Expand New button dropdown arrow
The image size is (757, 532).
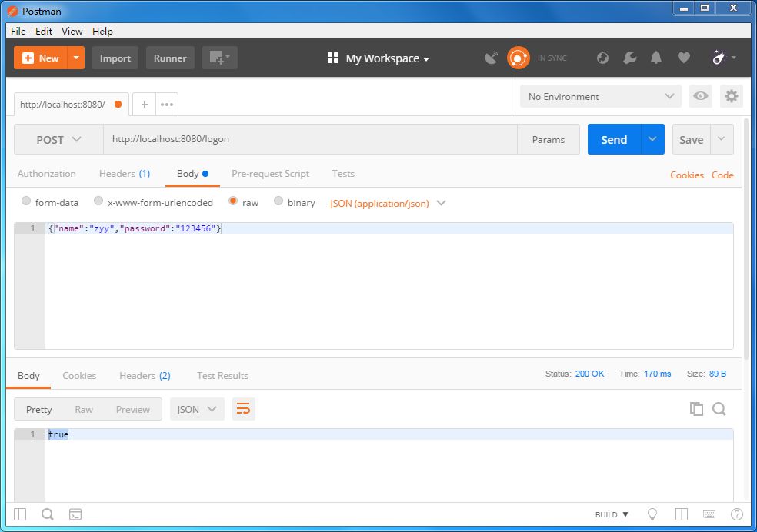[x=76, y=58]
